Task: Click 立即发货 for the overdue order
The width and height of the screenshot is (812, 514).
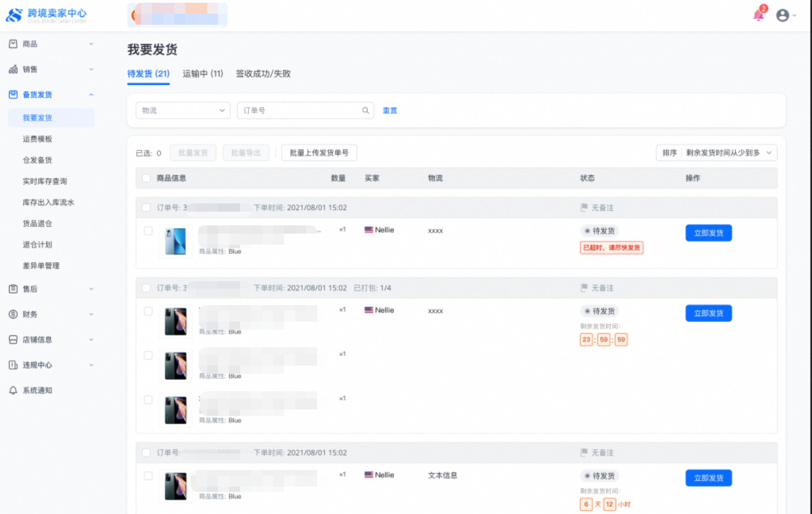Action: [x=708, y=233]
